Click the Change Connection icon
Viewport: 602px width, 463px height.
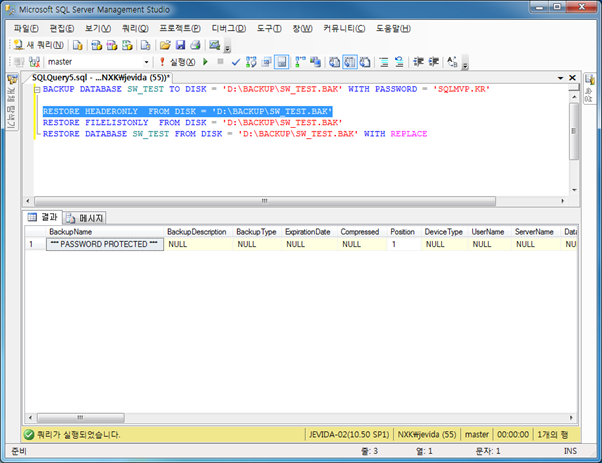[x=35, y=62]
